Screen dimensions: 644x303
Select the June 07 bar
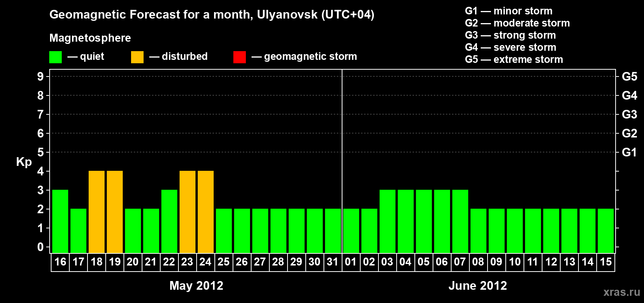(x=460, y=221)
